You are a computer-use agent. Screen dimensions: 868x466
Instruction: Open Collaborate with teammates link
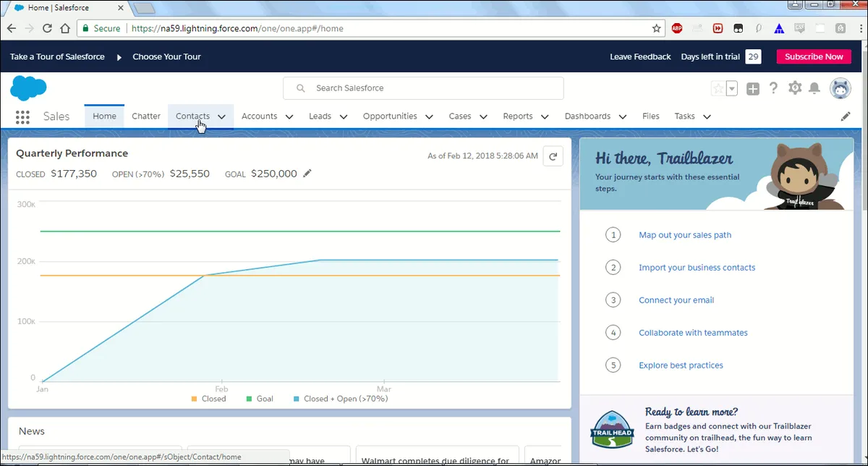point(693,333)
